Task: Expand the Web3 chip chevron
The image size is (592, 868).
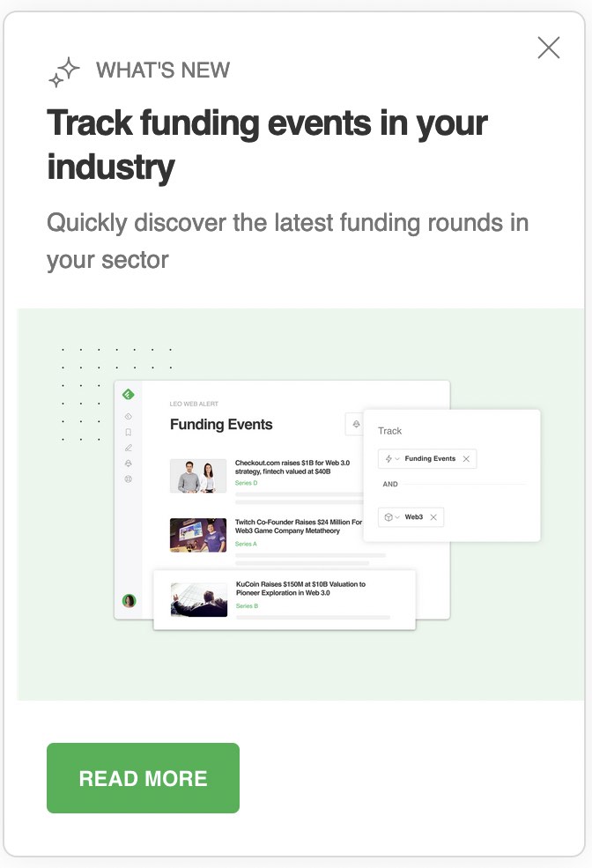Action: [397, 517]
